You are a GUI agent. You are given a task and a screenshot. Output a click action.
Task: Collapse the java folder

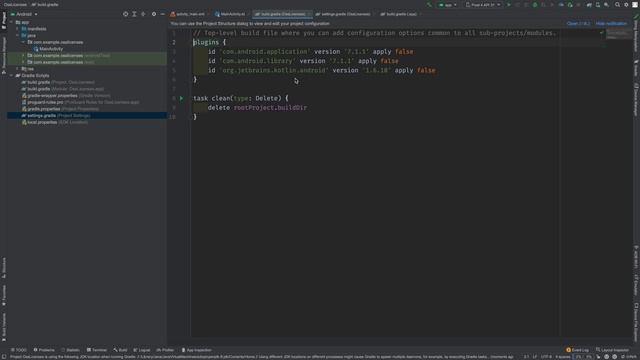coord(18,36)
